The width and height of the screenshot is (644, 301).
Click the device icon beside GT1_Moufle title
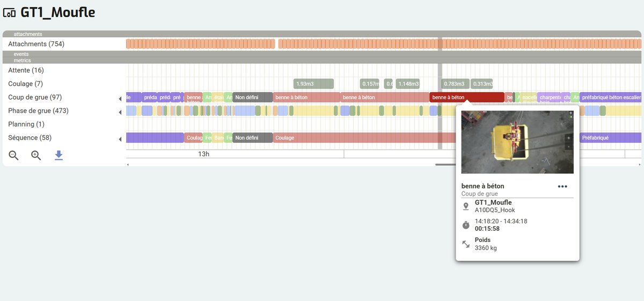pyautogui.click(x=9, y=13)
